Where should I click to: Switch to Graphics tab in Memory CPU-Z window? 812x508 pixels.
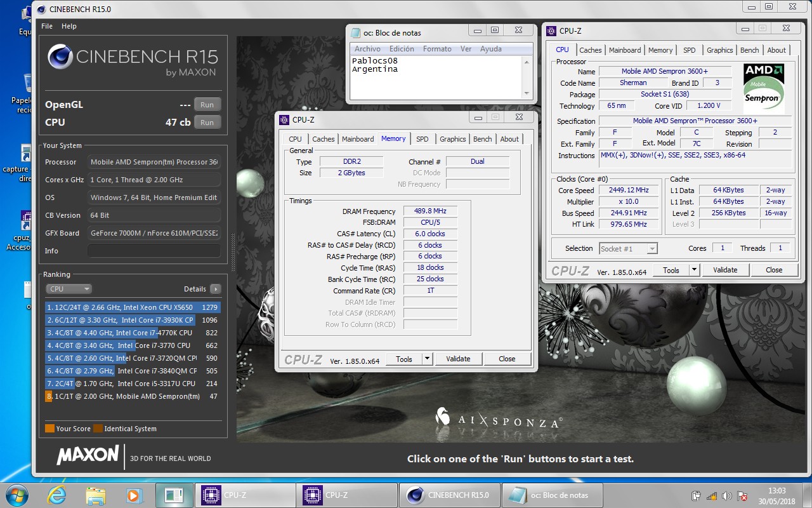pos(452,139)
